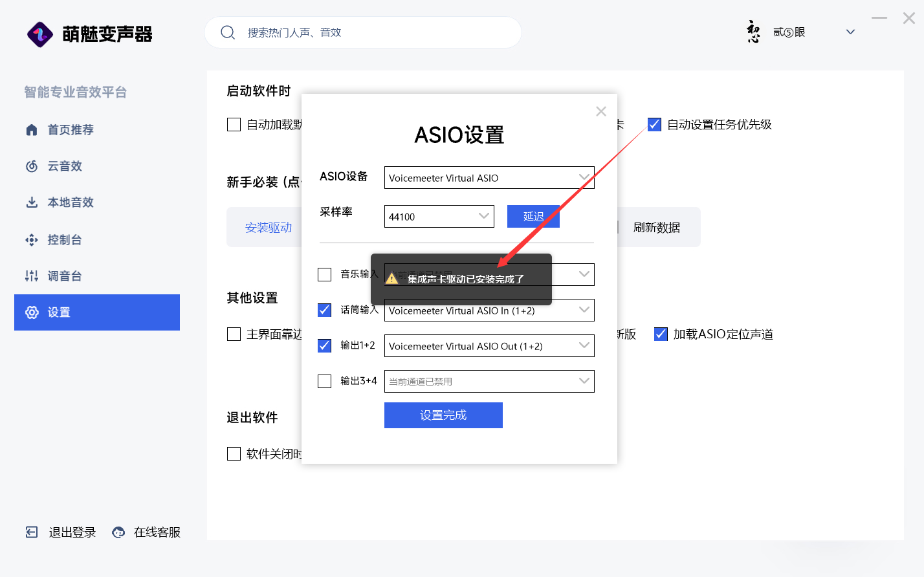This screenshot has width=924, height=577.
Task: Minimize the main window
Action: click(879, 18)
